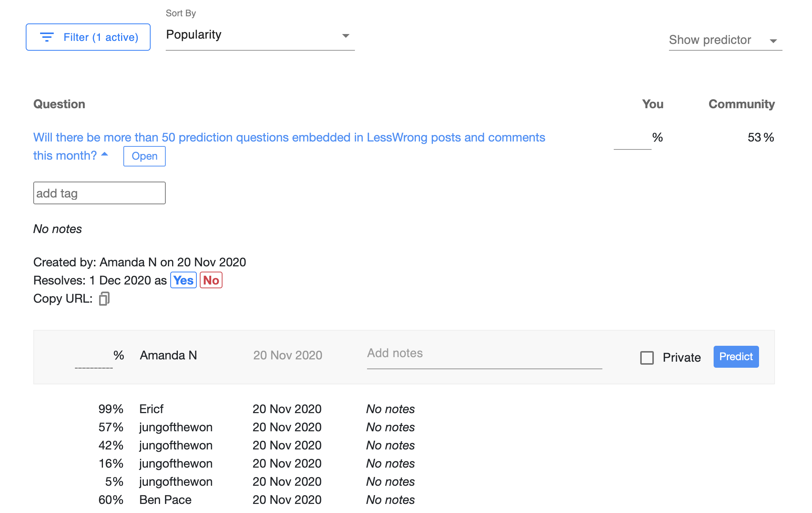This screenshot has height=513, width=812.
Task: Click the Community column header
Action: 741,104
